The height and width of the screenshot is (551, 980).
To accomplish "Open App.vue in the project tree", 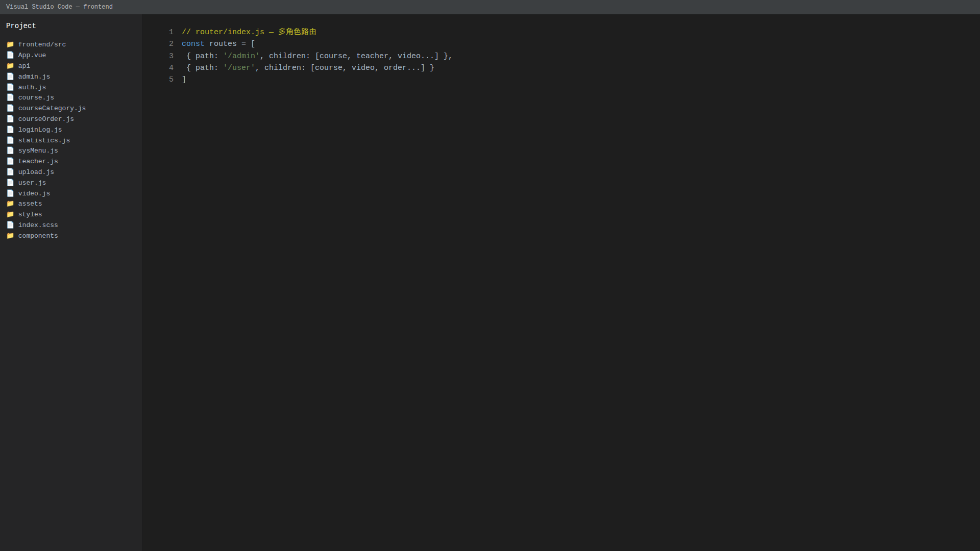I will (x=32, y=55).
